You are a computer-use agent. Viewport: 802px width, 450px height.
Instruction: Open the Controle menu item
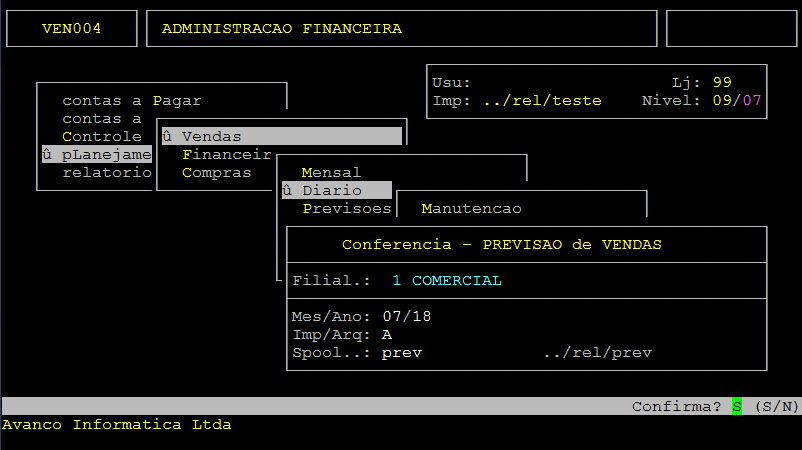click(x=101, y=136)
